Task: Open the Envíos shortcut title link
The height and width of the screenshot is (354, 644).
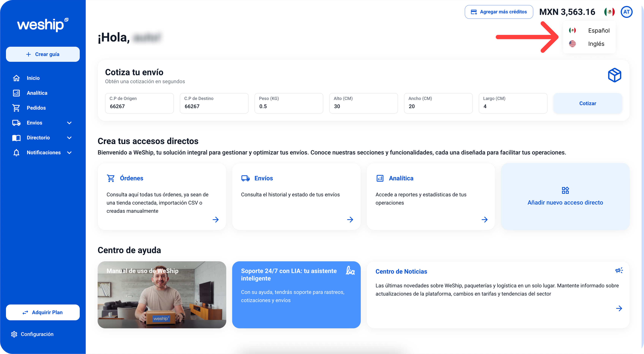Action: click(x=263, y=178)
